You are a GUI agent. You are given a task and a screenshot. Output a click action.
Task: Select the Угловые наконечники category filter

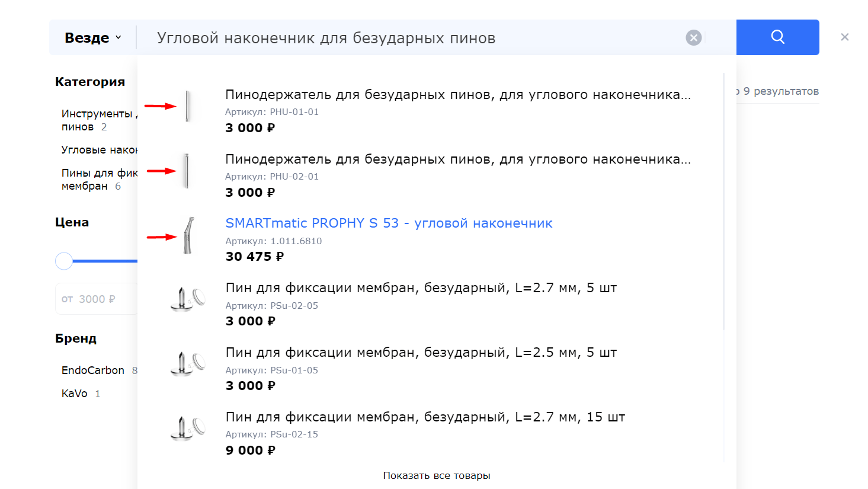click(98, 150)
